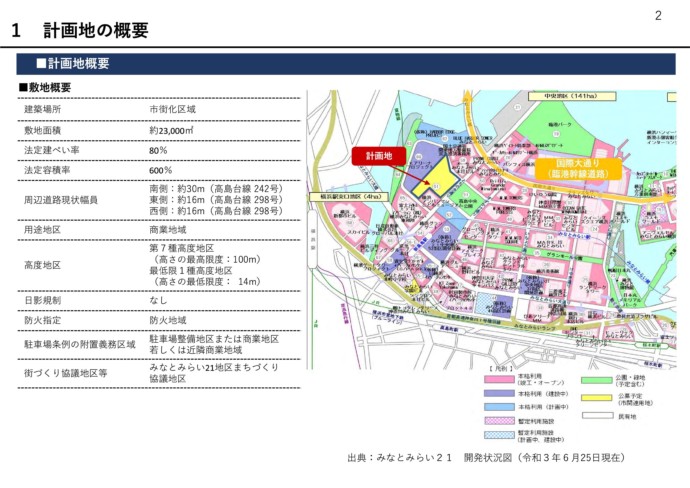The image size is (690, 488).
Task: Click the 建築場所 table row label
Action: (43, 108)
